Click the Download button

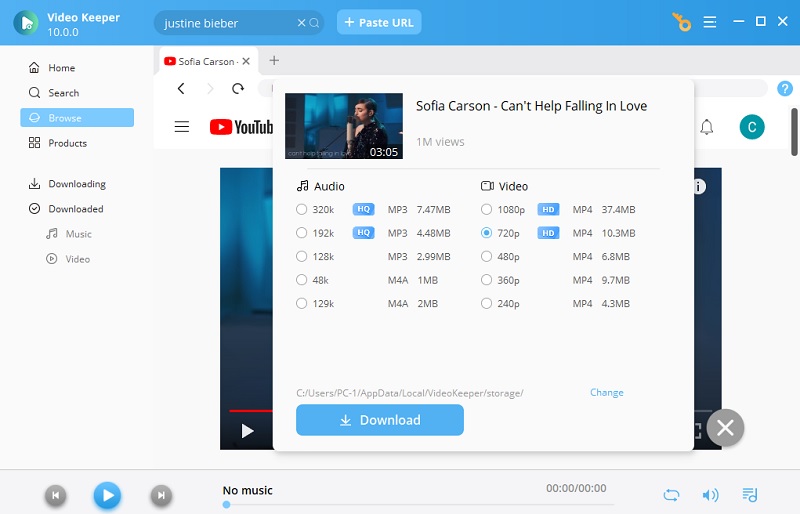pyautogui.click(x=380, y=420)
